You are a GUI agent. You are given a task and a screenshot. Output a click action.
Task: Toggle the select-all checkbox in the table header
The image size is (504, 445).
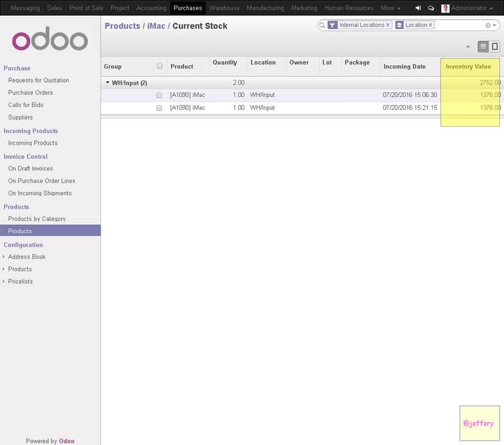160,66
